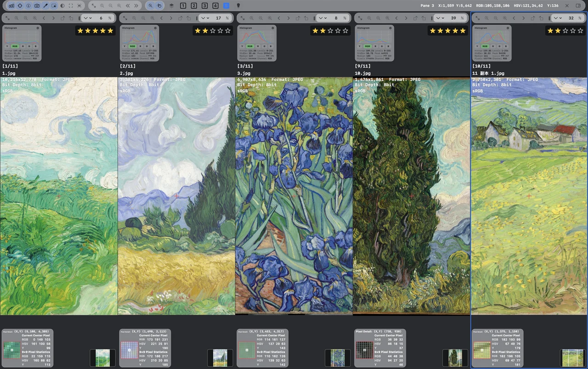Click the crosshair target icon in top toolbar
This screenshot has height=369, width=588.
pyautogui.click(x=20, y=6)
